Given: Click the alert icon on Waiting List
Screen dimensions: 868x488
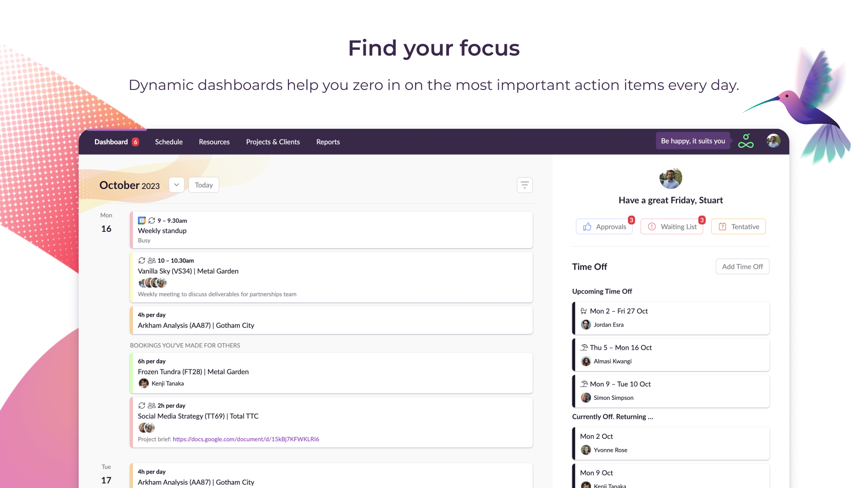Looking at the screenshot, I should click(x=651, y=227).
